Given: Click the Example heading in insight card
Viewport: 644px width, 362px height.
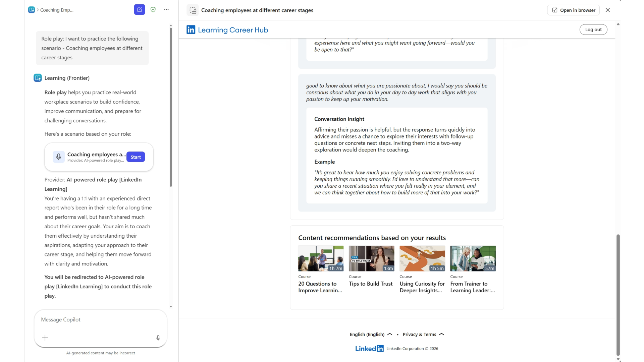Looking at the screenshot, I should (x=324, y=162).
